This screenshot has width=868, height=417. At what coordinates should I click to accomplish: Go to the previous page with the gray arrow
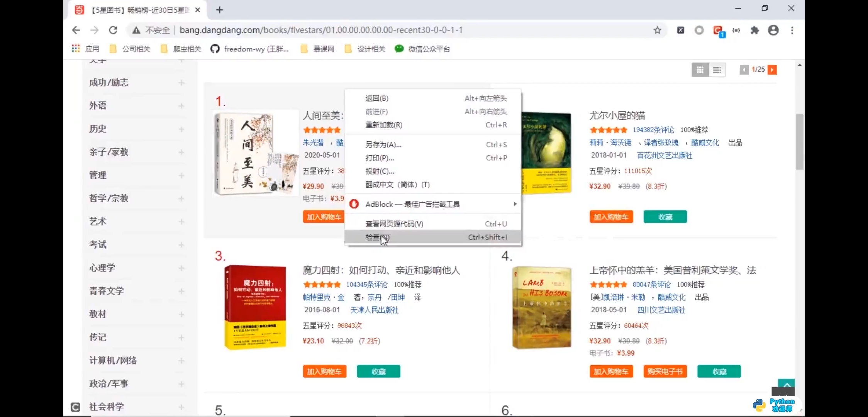[744, 70]
